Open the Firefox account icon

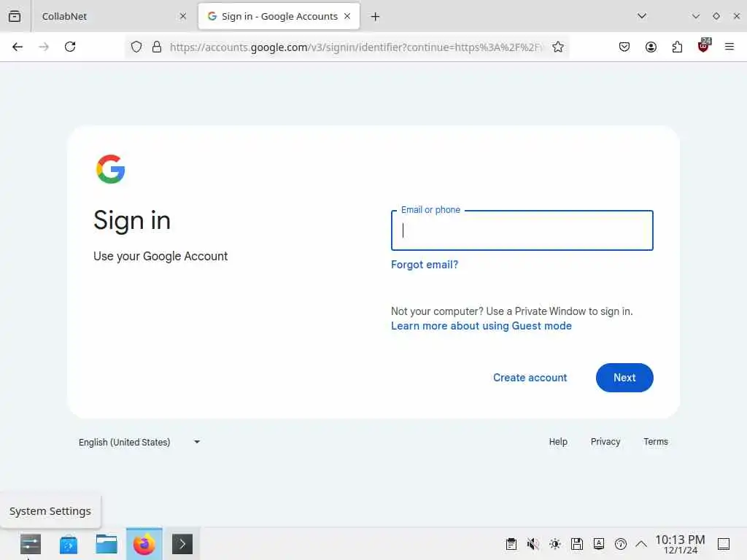(x=651, y=47)
